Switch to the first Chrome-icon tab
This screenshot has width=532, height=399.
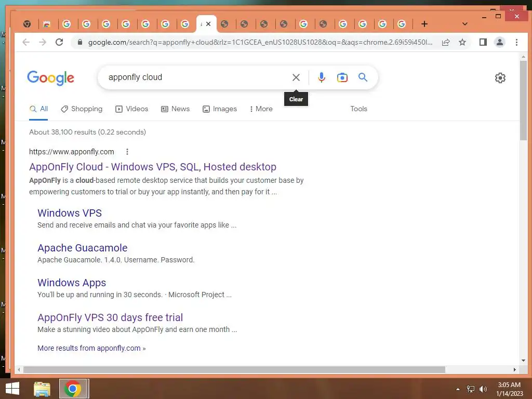(x=27, y=24)
